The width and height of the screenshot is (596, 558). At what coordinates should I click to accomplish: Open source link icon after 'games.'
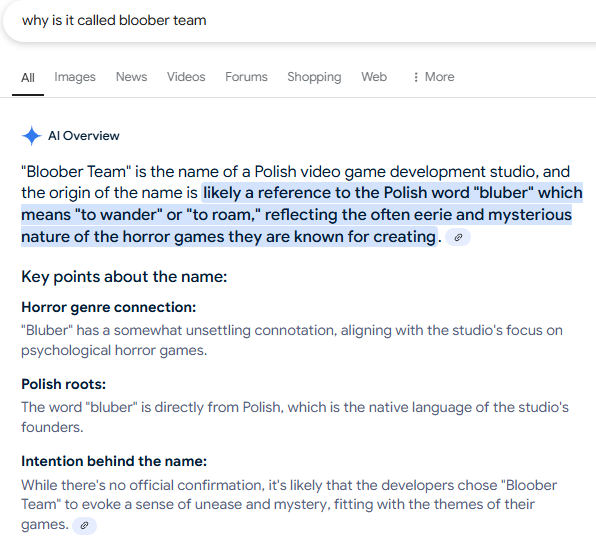coord(84,526)
